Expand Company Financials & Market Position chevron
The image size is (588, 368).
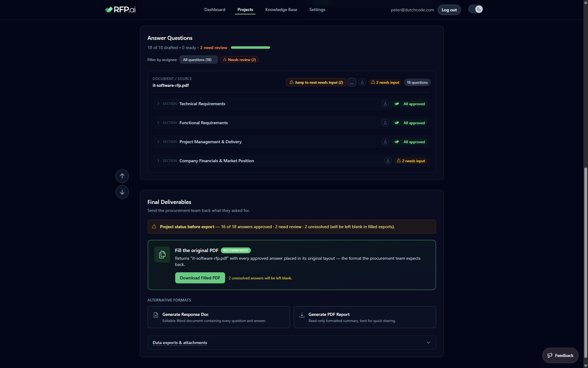tap(158, 161)
